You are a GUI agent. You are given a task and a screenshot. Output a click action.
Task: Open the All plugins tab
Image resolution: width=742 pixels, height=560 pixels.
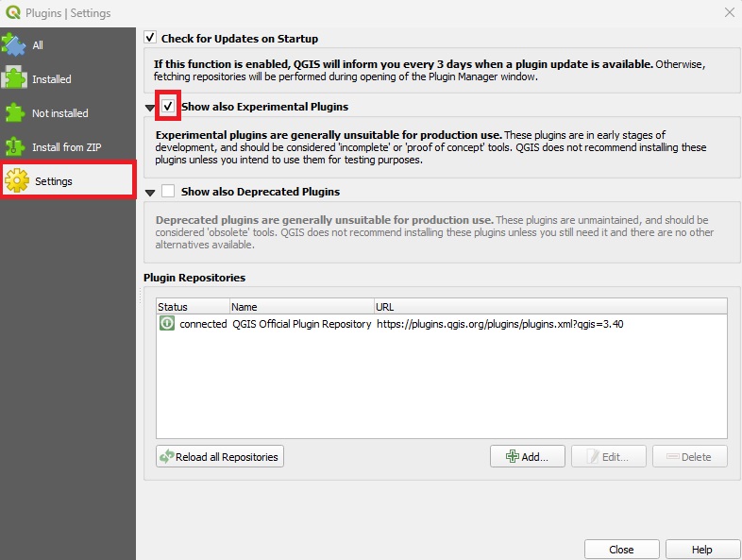tap(68, 45)
